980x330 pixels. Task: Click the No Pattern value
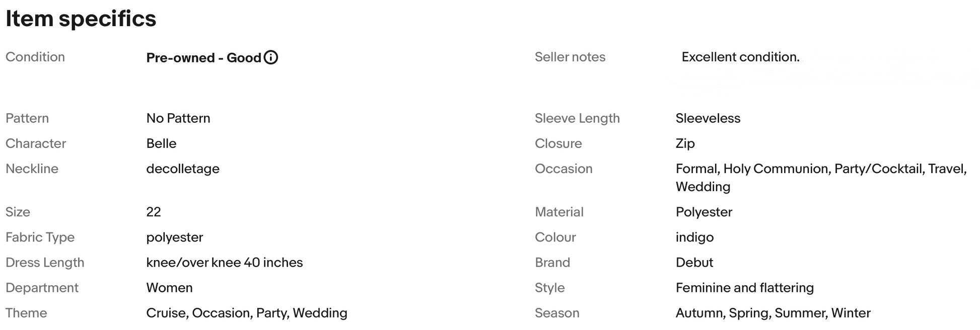coord(178,118)
